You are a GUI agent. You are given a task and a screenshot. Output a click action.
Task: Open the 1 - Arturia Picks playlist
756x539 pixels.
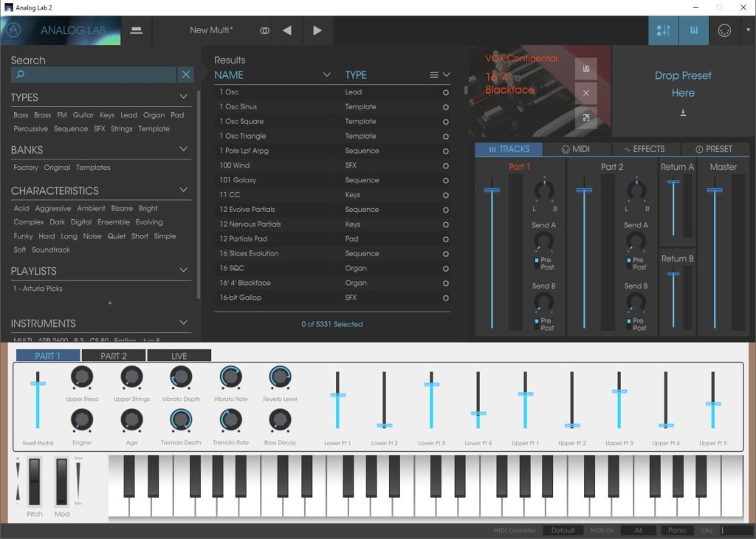[x=38, y=289]
